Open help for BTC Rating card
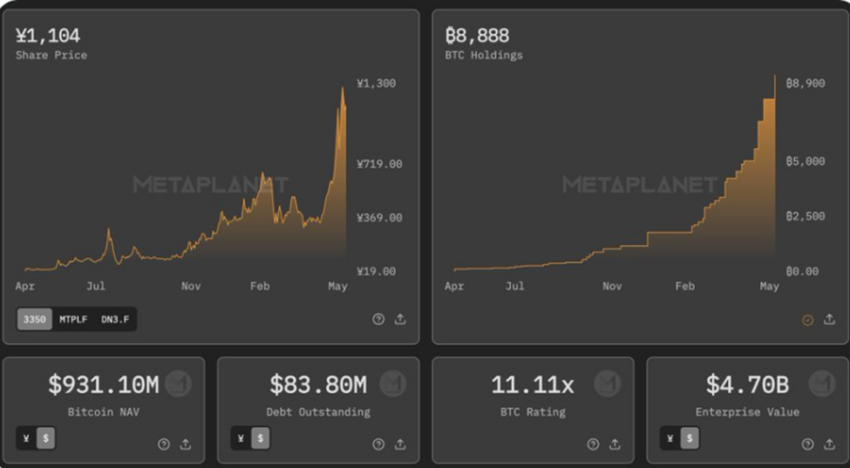This screenshot has width=850, height=468. pyautogui.click(x=594, y=444)
